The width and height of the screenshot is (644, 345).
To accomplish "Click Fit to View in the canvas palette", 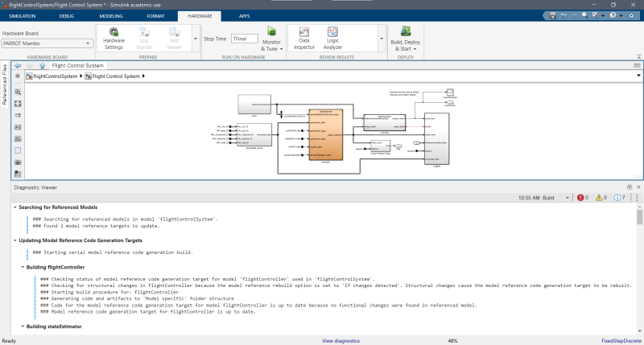I will tap(18, 104).
